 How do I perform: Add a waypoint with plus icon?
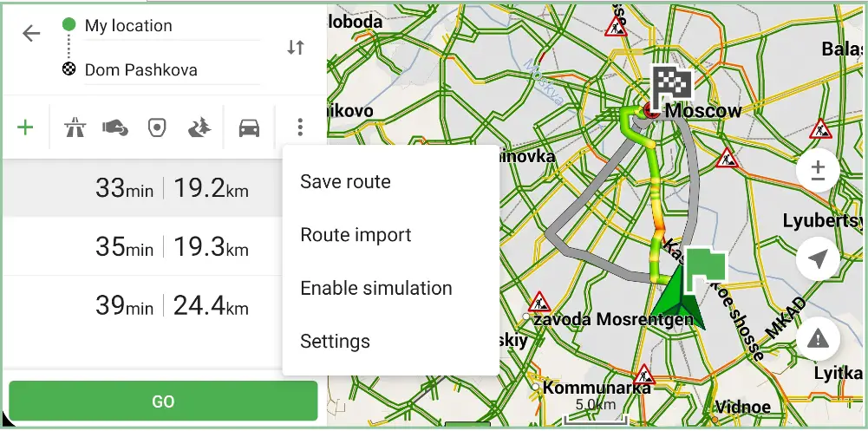coord(25,127)
